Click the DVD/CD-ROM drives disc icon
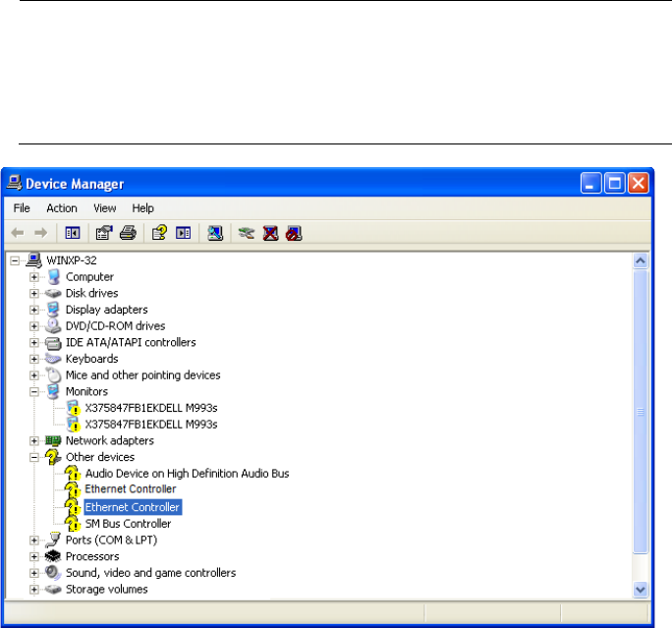672x628 pixels. [x=53, y=325]
